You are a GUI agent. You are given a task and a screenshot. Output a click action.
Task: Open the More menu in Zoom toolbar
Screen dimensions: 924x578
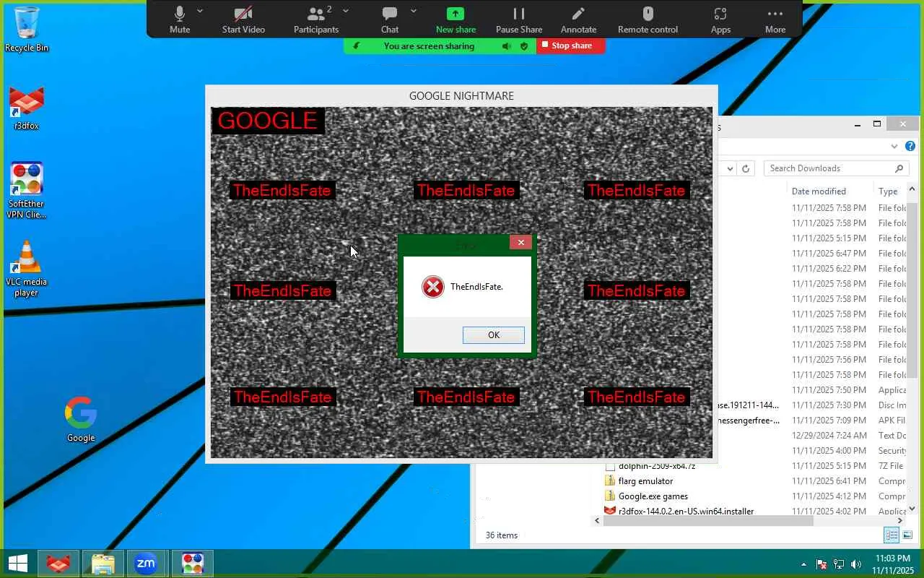tap(775, 20)
